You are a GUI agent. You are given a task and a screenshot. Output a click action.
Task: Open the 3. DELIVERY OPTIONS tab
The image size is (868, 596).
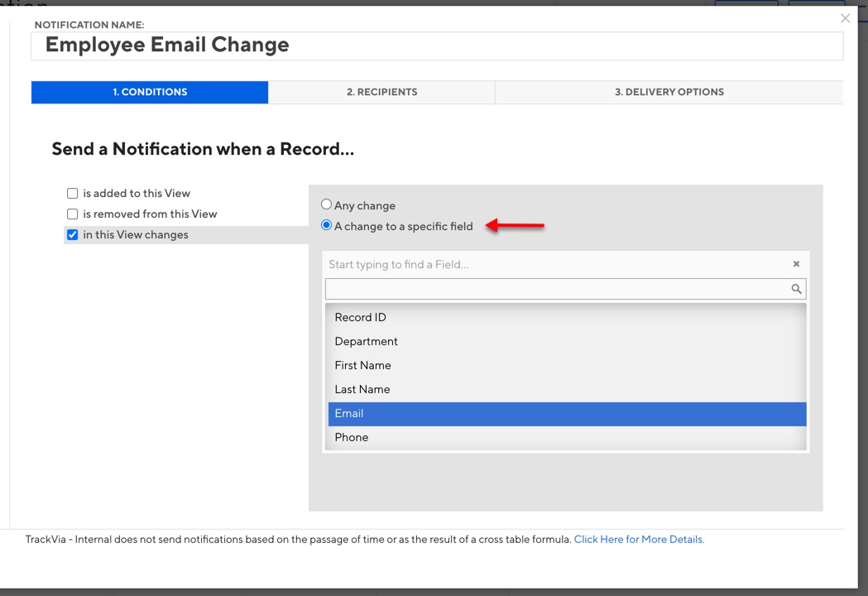pyautogui.click(x=669, y=92)
